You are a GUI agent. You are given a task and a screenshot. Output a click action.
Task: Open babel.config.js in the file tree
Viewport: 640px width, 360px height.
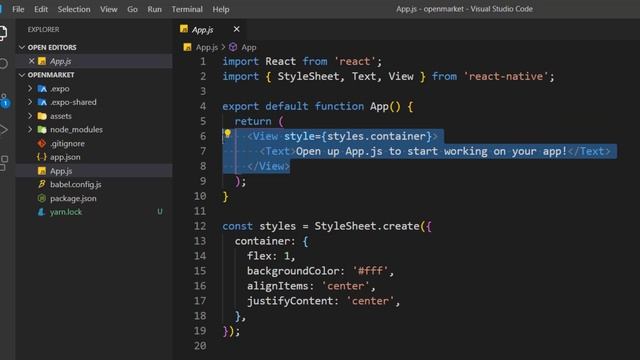[x=95, y=184]
